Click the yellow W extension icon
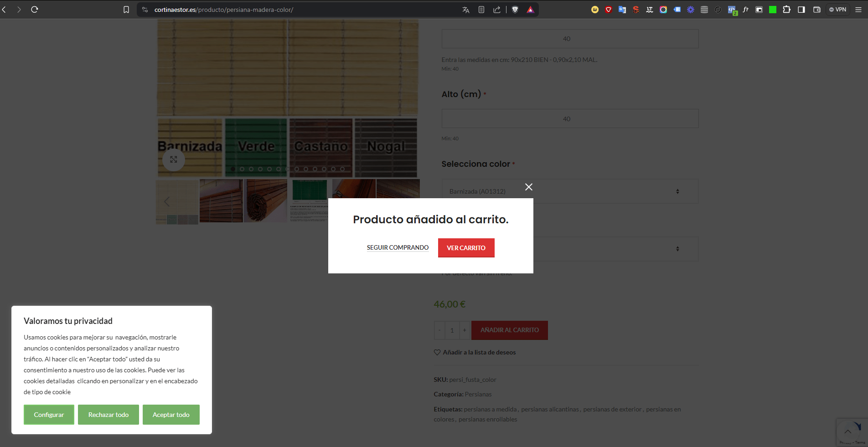868x447 pixels. [595, 10]
